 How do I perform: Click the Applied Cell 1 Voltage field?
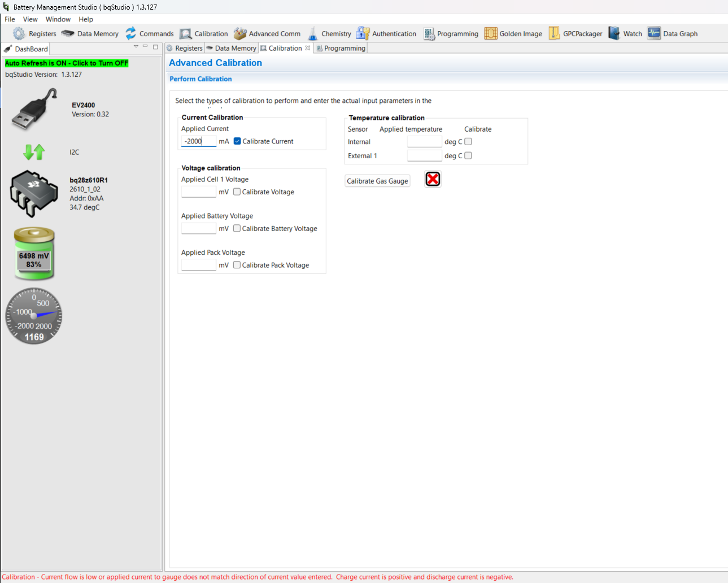tap(199, 192)
